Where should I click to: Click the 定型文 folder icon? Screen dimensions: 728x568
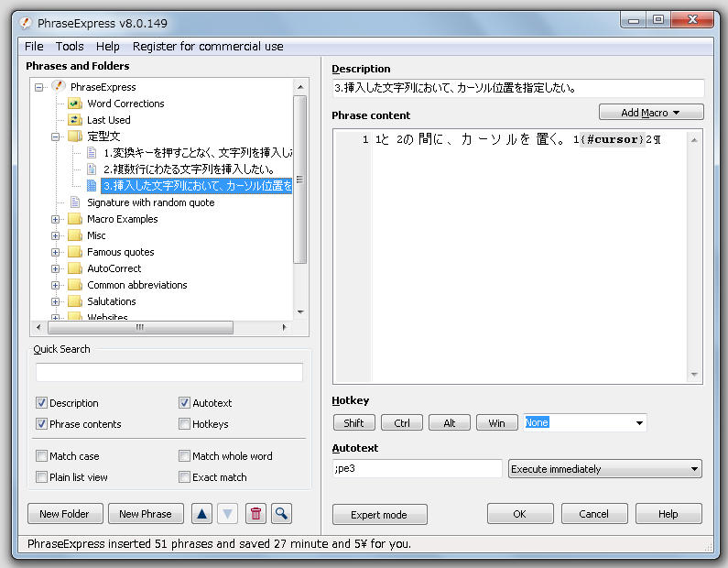(x=75, y=137)
